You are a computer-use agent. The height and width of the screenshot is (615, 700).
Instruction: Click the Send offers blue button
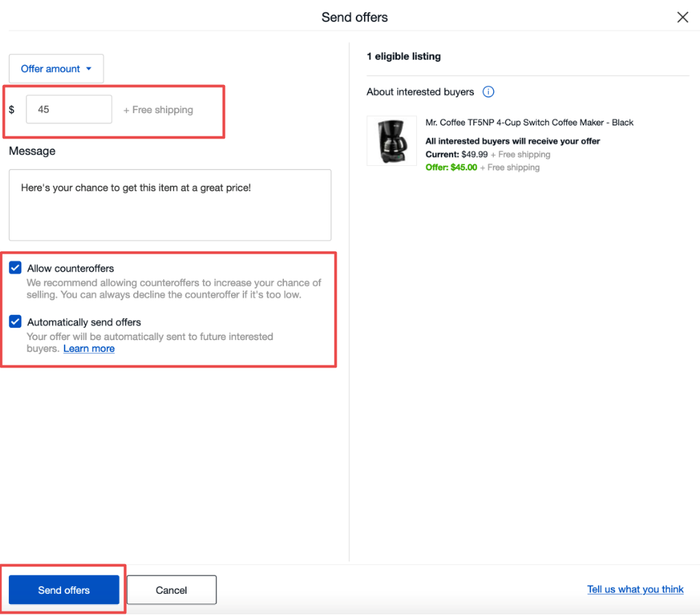(x=64, y=590)
